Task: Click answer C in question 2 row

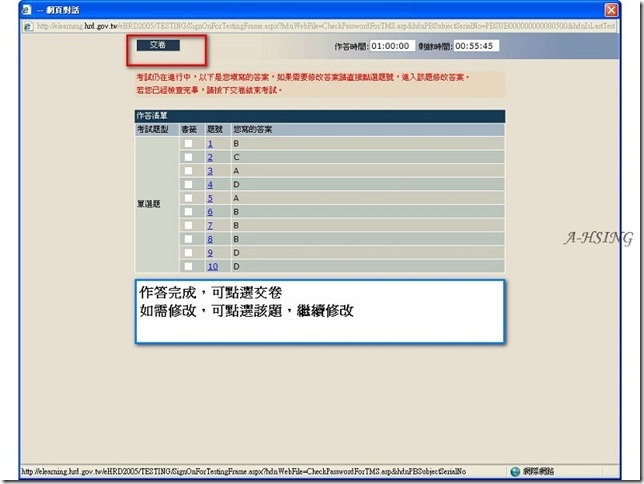Action: tap(236, 157)
